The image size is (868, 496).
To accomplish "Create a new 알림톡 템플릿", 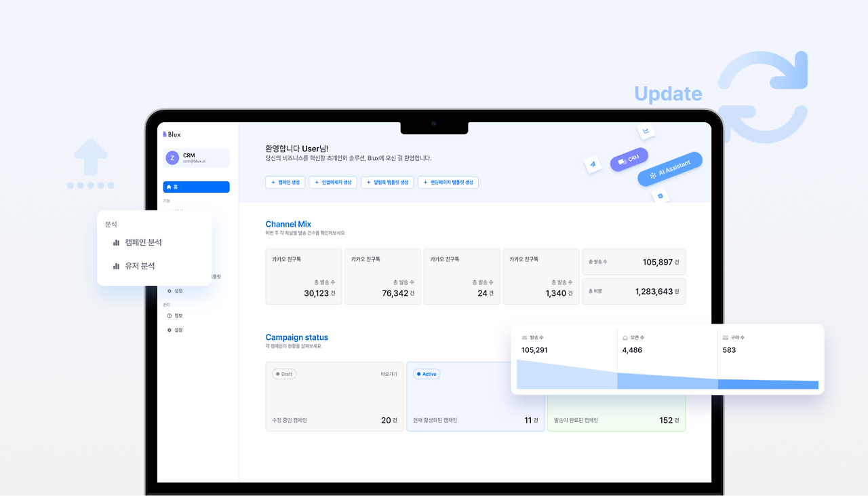I will pos(387,183).
